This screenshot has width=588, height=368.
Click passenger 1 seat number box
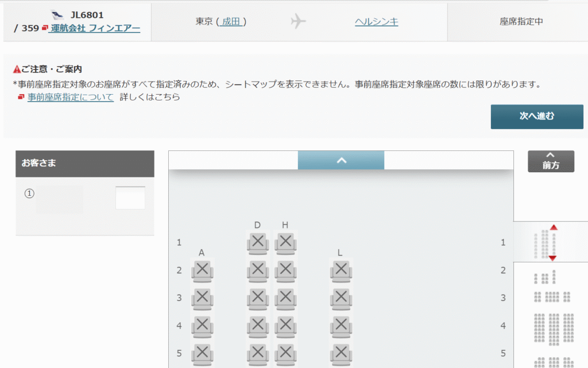click(x=130, y=198)
